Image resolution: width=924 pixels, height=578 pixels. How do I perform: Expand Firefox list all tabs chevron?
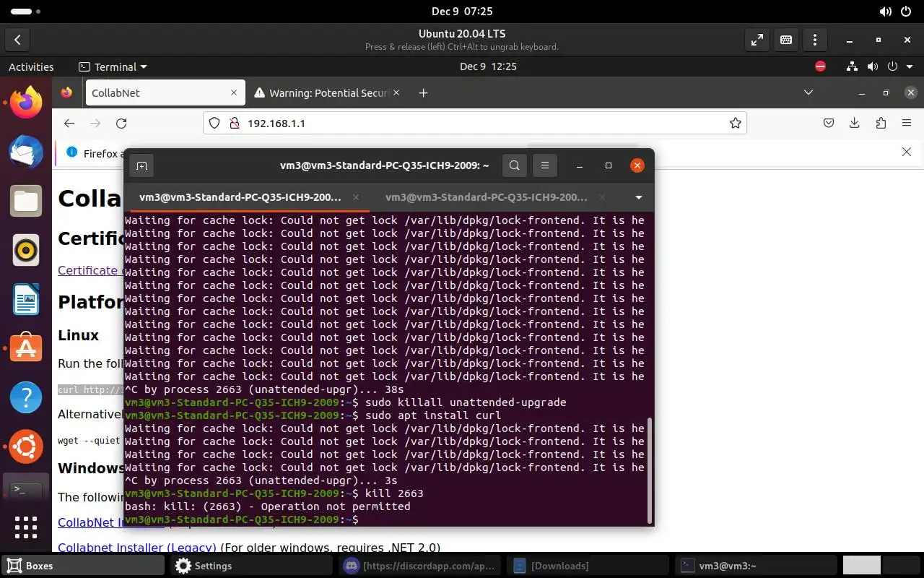(808, 92)
